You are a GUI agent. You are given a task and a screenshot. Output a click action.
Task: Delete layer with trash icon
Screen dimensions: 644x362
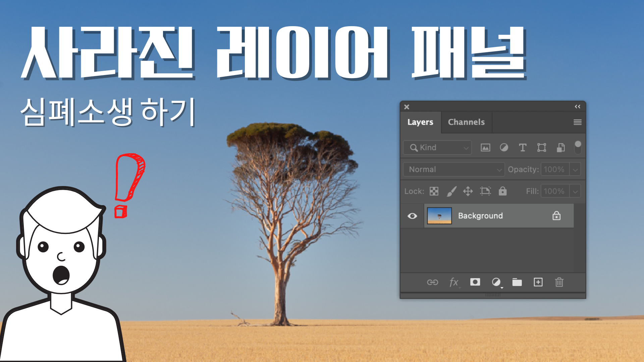pyautogui.click(x=559, y=282)
